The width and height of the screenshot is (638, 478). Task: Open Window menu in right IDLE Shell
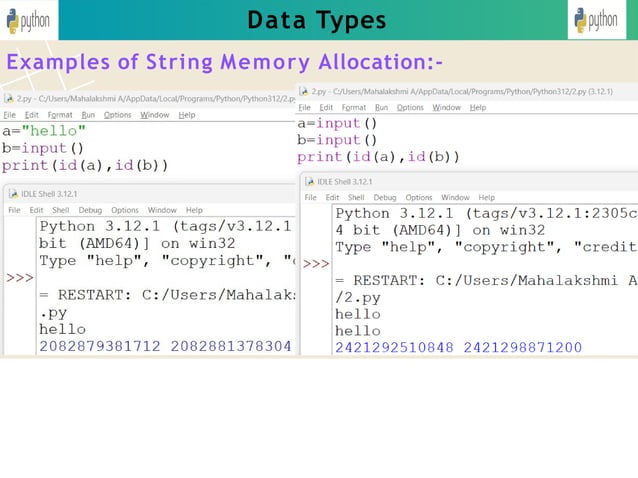[455, 198]
